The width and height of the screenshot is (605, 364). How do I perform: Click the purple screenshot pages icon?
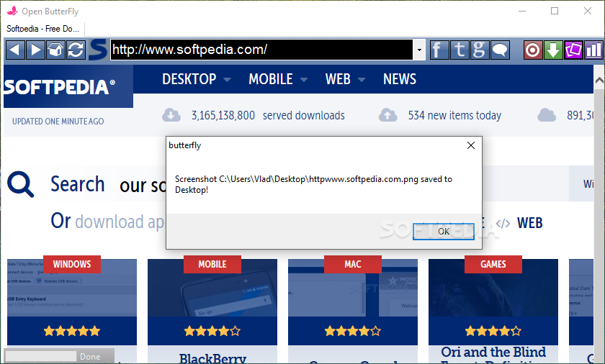tap(573, 50)
